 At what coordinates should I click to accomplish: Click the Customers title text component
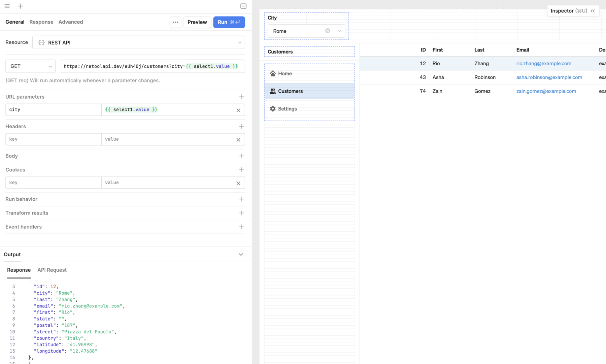(x=309, y=52)
